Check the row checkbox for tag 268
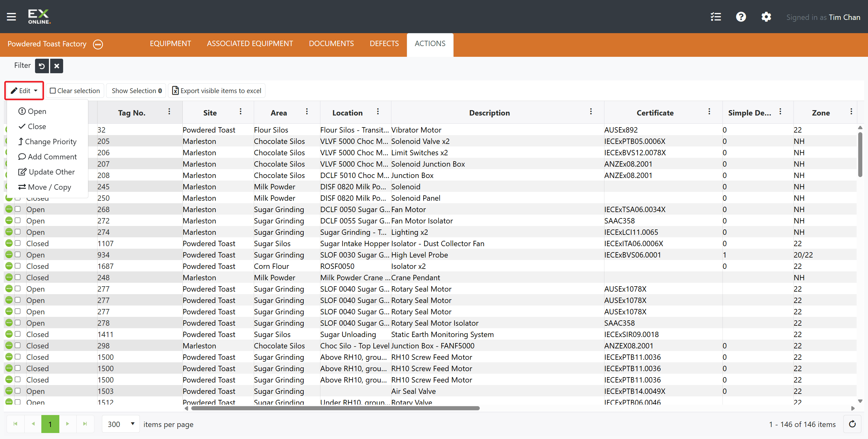Viewport: 868px width, 439px height. pos(18,209)
